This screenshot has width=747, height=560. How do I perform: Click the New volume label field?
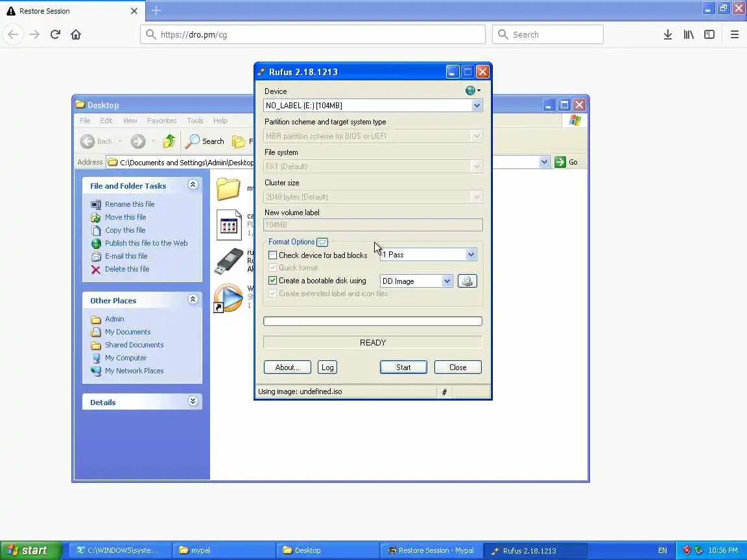[373, 225]
